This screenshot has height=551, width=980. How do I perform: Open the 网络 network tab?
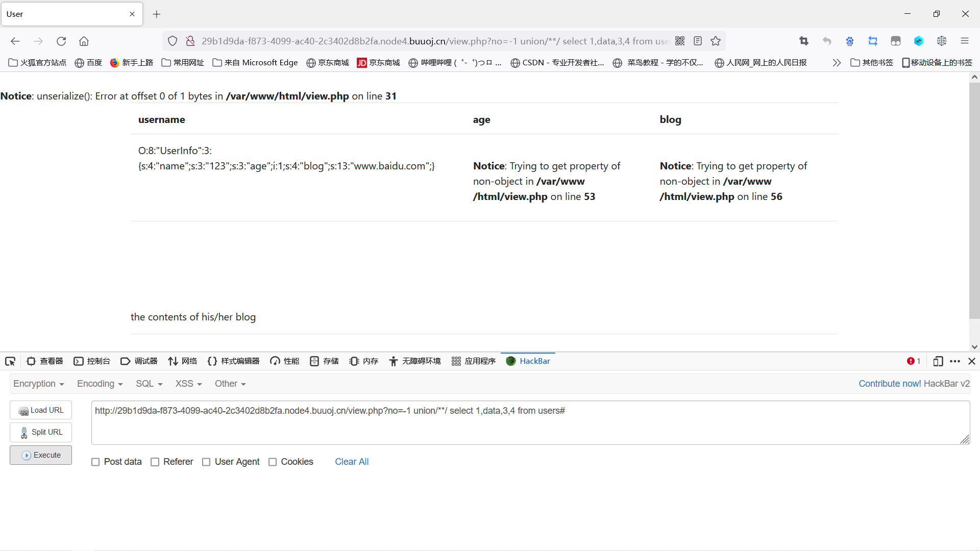[183, 361]
